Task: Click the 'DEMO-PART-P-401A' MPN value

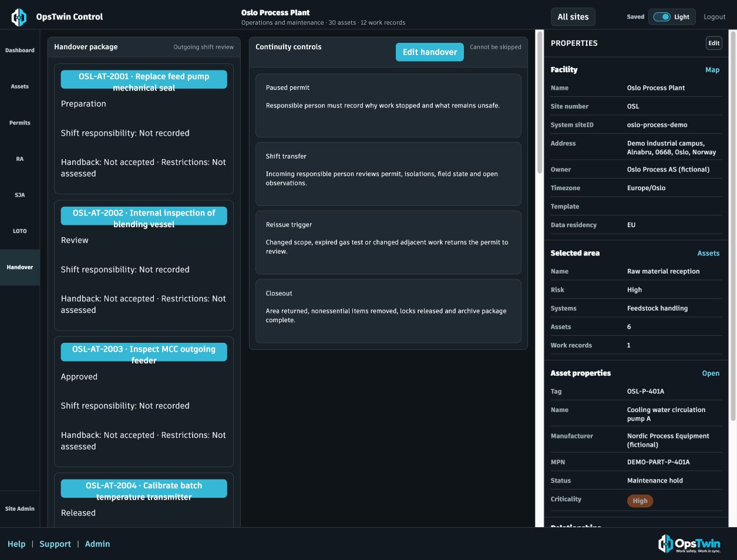Action: point(658,462)
